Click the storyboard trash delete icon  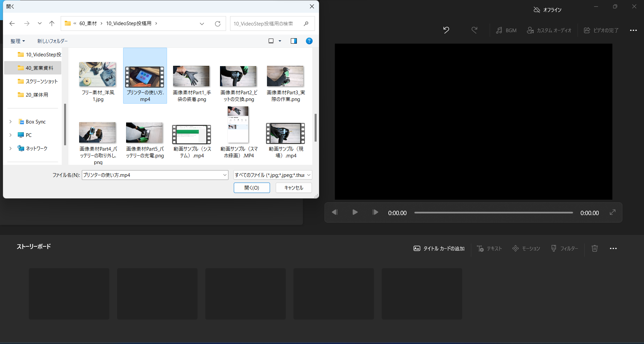(x=594, y=248)
